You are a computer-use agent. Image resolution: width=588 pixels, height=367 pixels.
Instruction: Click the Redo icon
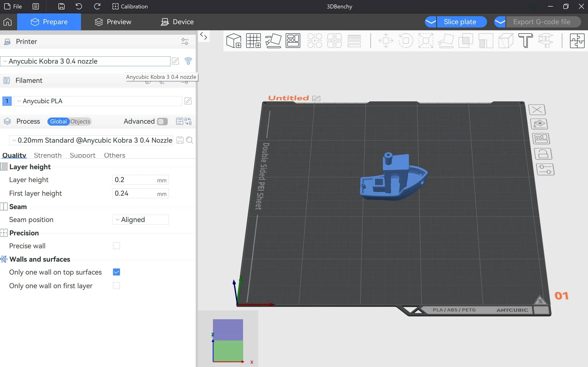coord(97,6)
